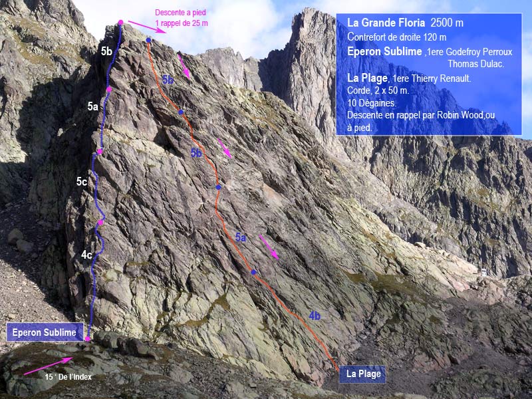Click 'Thomas Dulac.' in the info box
The image size is (532, 399).
pos(475,64)
